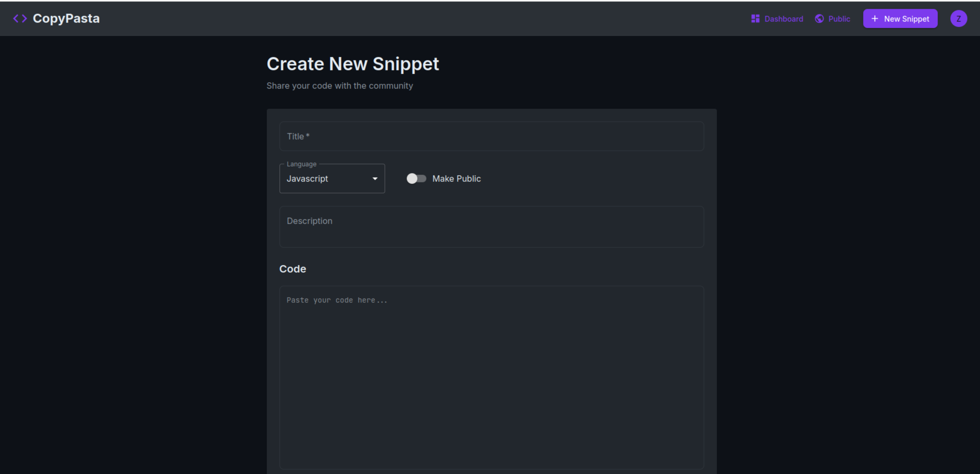
Task: Click the Public globe icon
Action: tap(819, 19)
